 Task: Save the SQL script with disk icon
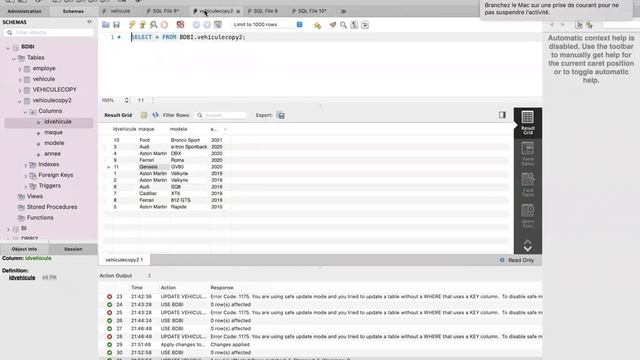(116, 25)
